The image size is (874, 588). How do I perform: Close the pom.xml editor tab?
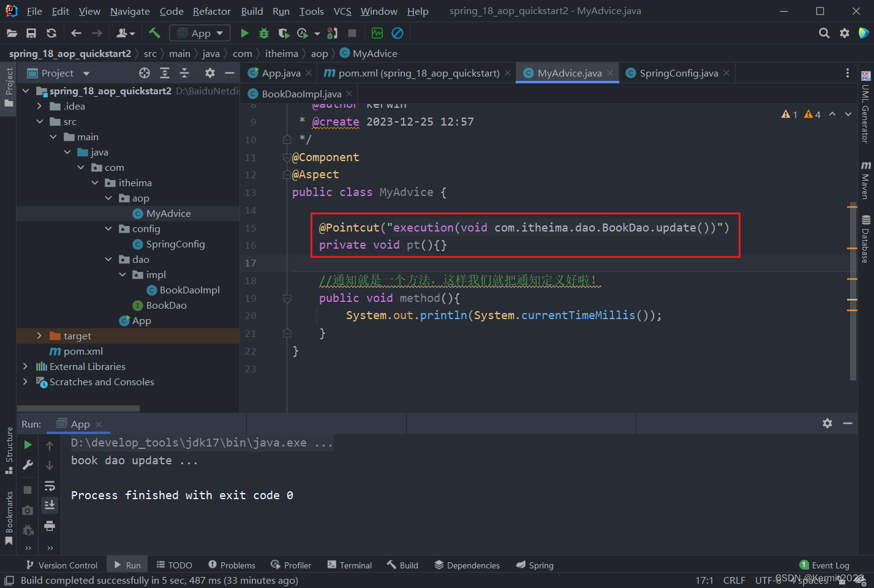pyautogui.click(x=507, y=73)
